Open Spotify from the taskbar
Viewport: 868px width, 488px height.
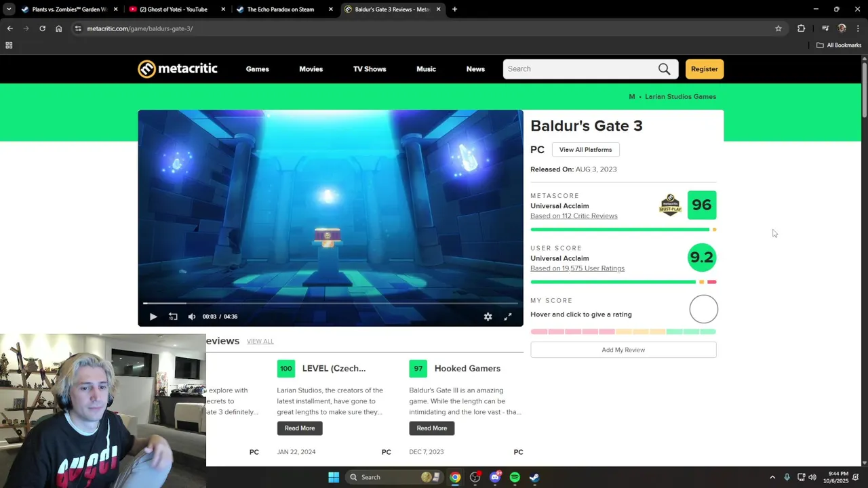coord(515,477)
